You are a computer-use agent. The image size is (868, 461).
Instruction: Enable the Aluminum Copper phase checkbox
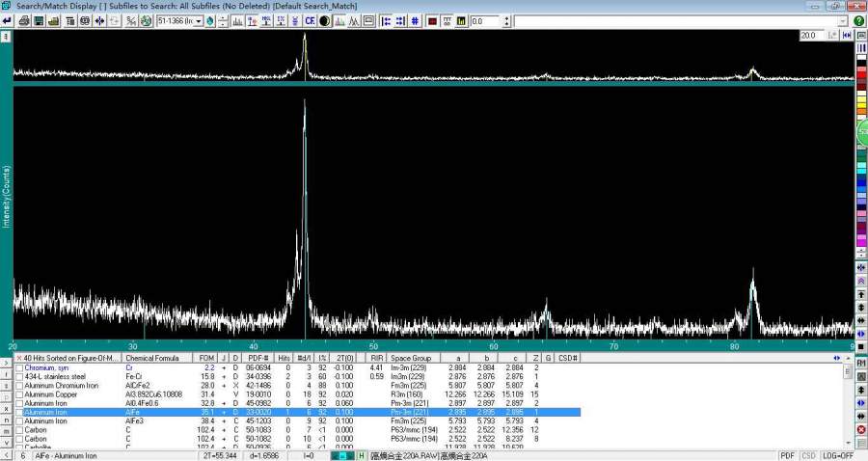pyautogui.click(x=19, y=394)
